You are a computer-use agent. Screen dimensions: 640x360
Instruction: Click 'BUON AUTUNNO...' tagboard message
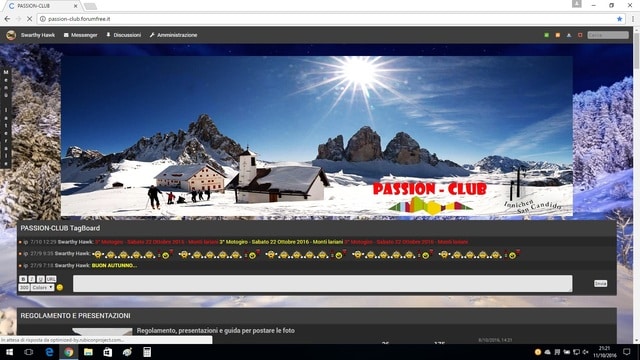click(x=114, y=266)
